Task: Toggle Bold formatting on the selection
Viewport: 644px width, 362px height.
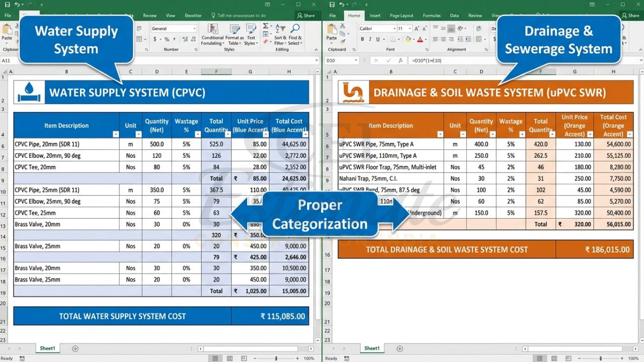Action: click(x=363, y=39)
